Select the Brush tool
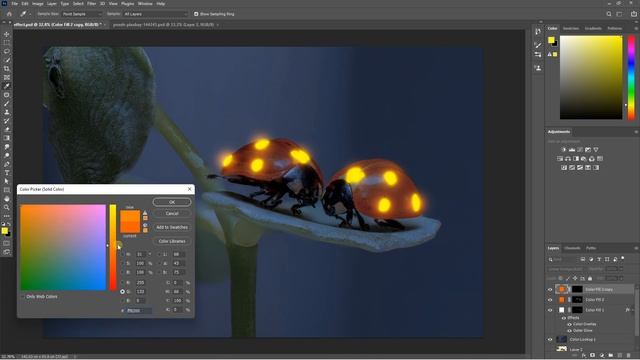This screenshot has height=360, width=640. tap(7, 103)
